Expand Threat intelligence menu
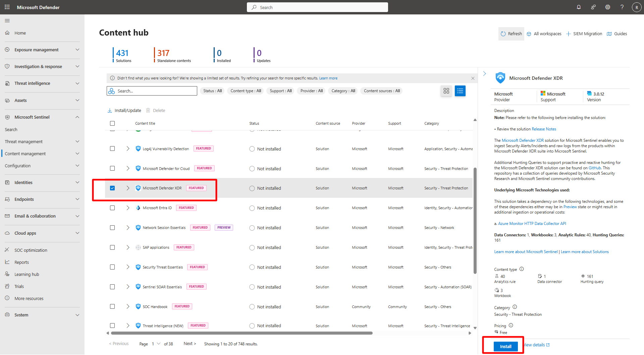 (x=42, y=83)
